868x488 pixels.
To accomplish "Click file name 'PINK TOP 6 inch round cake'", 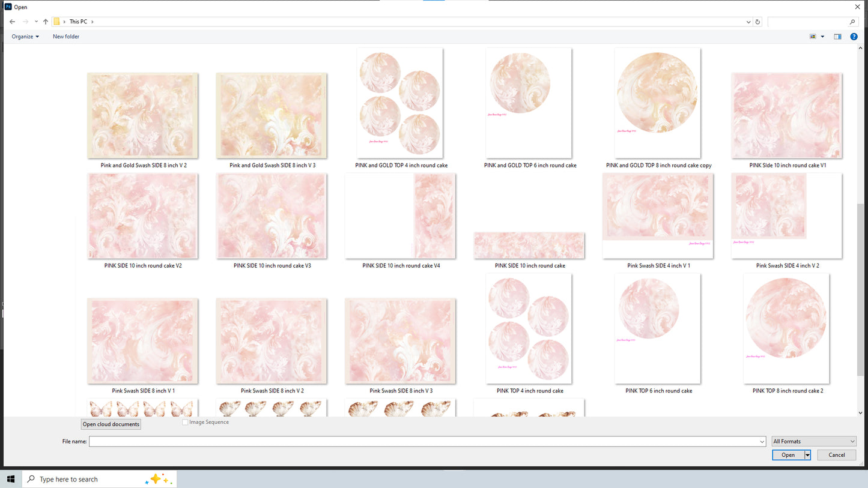I will coord(659,391).
